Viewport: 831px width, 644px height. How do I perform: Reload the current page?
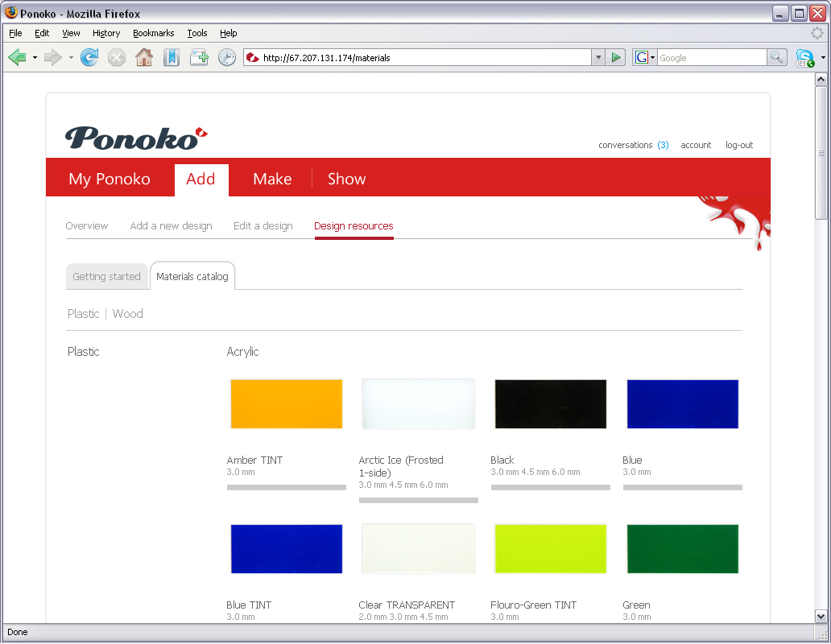(x=89, y=57)
